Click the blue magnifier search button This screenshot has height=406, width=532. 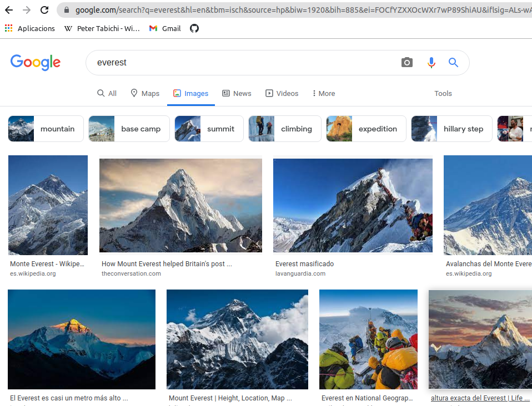pos(454,63)
